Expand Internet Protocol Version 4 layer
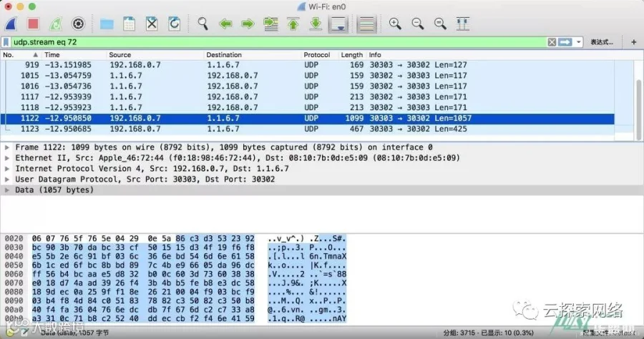 pos(7,168)
